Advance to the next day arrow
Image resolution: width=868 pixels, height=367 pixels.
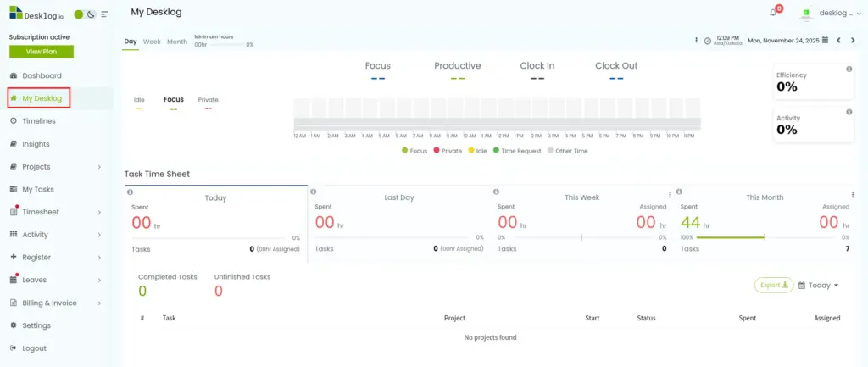pyautogui.click(x=853, y=40)
